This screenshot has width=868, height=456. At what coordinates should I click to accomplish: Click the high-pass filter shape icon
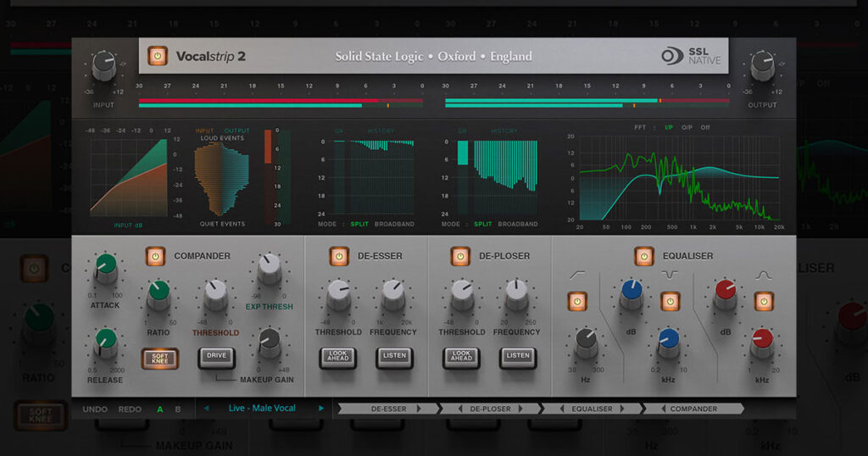(576, 275)
